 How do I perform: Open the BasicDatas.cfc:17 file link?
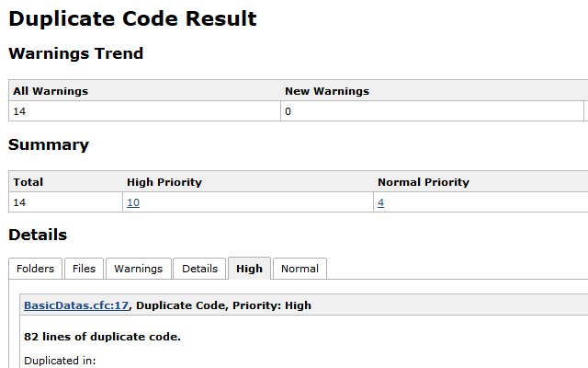(x=76, y=305)
